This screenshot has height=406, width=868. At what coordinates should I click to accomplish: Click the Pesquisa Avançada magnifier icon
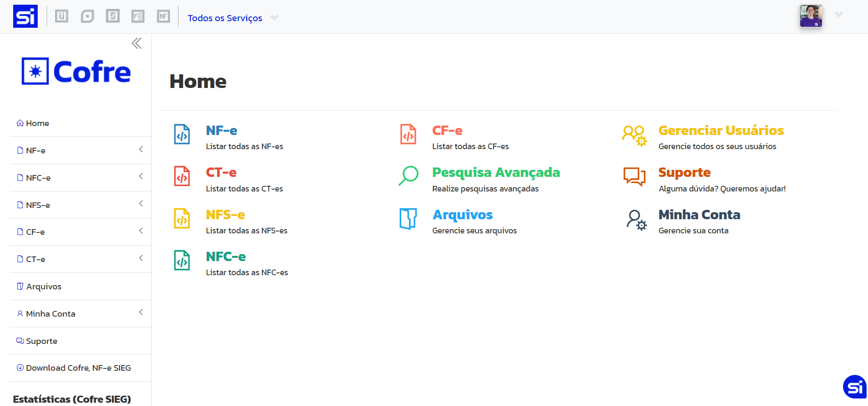[408, 176]
